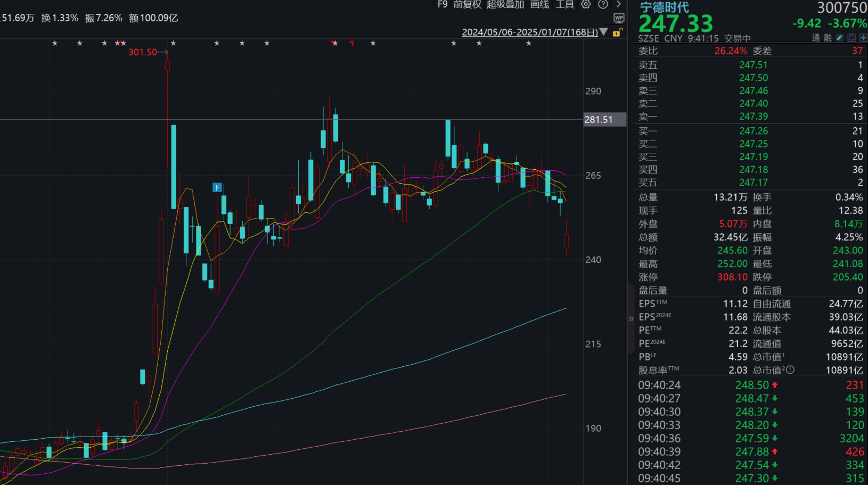
Task: Click the 跌停 limit-down price 205.40
Action: [x=848, y=277]
